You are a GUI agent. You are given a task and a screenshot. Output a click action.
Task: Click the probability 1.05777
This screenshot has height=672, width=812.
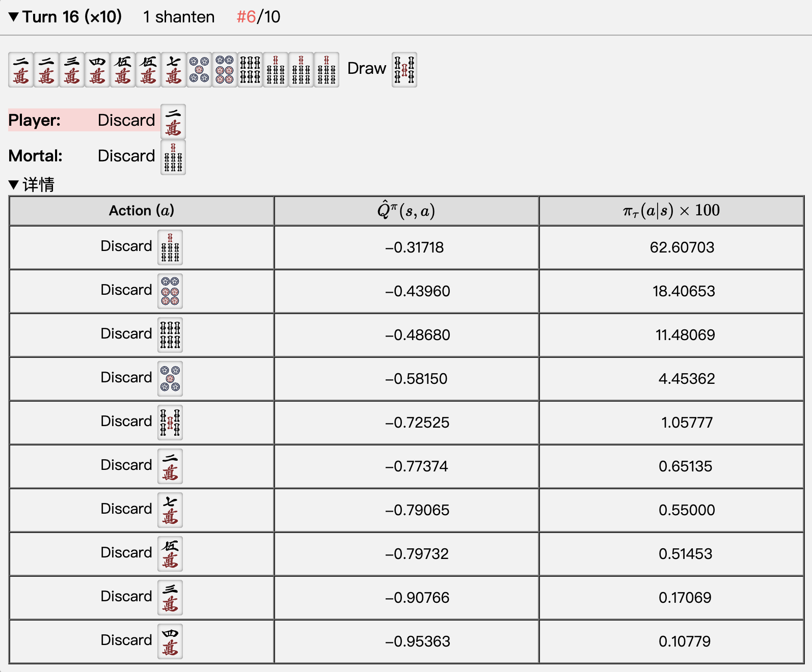coord(687,423)
